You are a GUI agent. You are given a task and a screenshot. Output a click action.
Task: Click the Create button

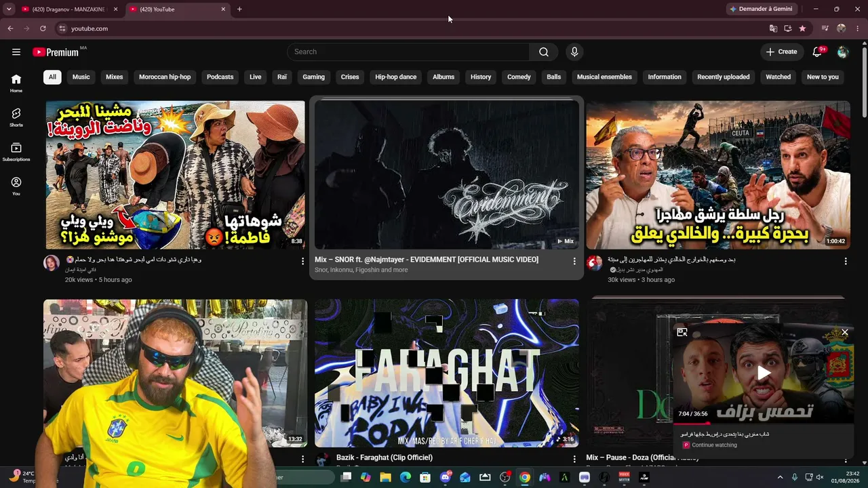[x=781, y=52]
